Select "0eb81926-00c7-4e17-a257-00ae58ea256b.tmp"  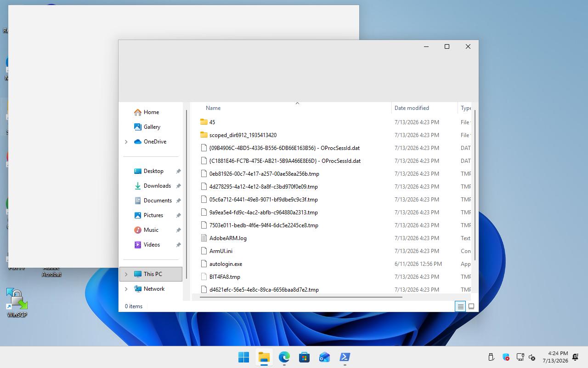pos(264,173)
